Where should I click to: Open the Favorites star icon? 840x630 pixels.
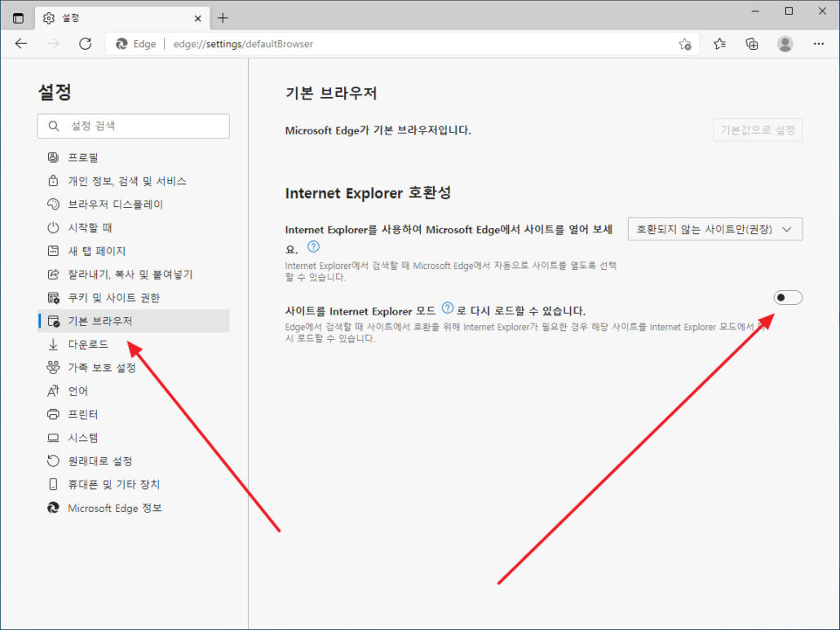[718, 44]
